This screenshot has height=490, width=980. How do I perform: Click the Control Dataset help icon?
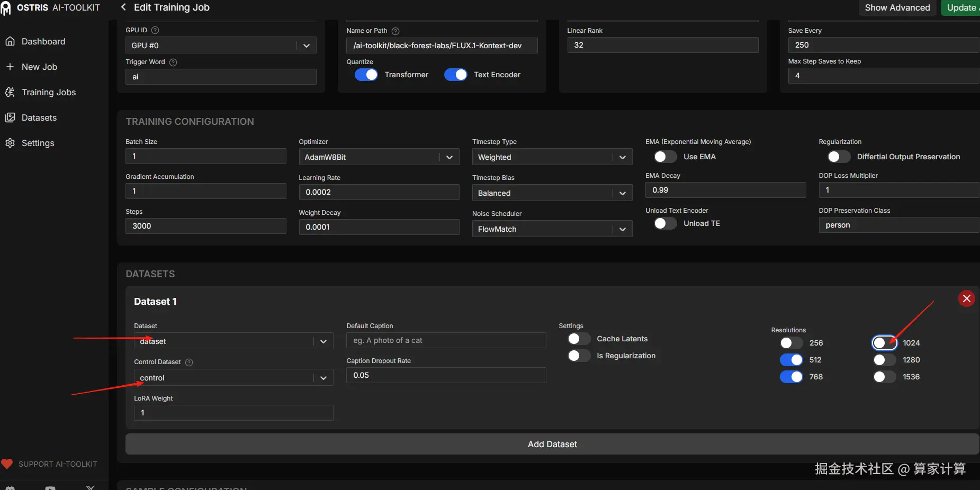[189, 362]
